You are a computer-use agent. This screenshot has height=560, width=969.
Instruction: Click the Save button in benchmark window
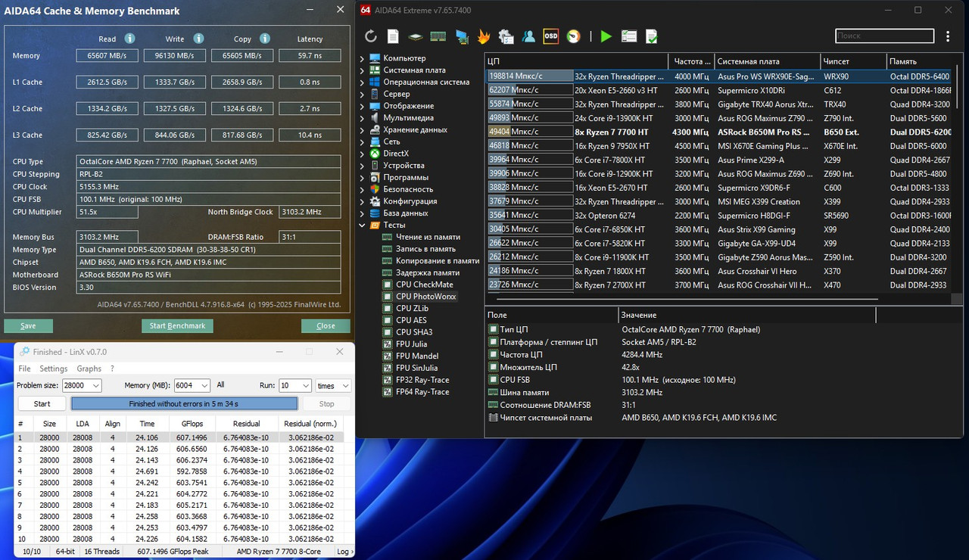point(28,326)
